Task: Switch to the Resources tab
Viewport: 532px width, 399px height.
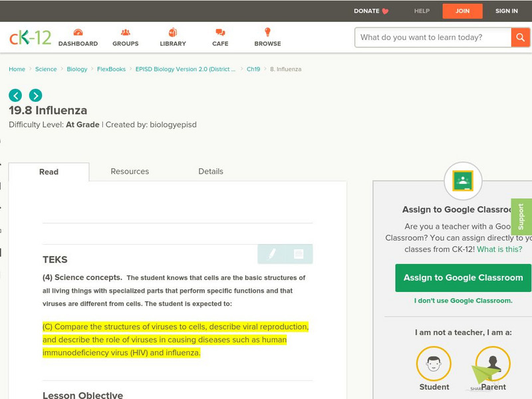Action: point(130,172)
